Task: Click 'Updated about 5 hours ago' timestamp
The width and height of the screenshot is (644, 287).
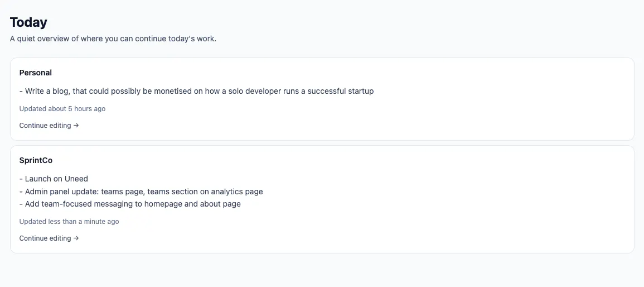Action: coord(62,109)
